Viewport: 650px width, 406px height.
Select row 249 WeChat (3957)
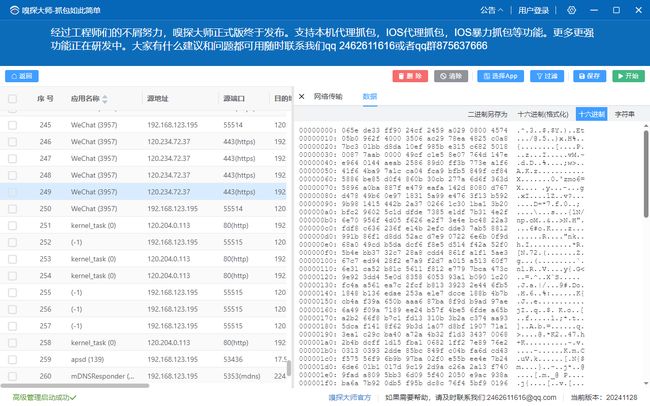coord(143,192)
